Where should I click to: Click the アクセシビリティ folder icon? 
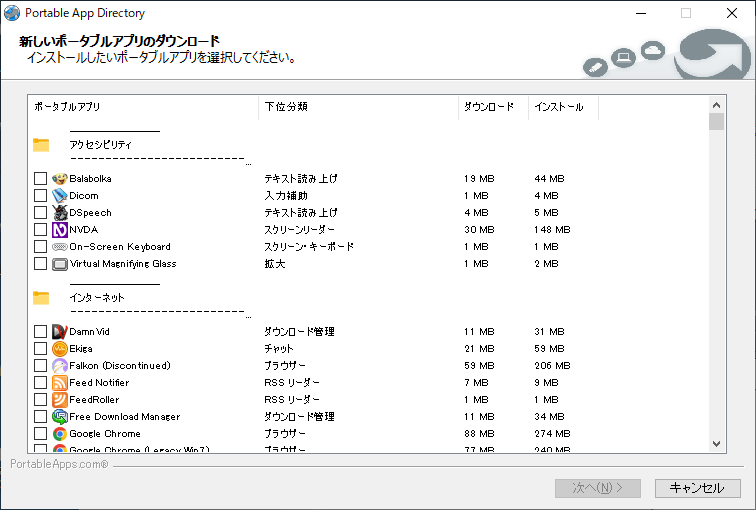[x=41, y=145]
